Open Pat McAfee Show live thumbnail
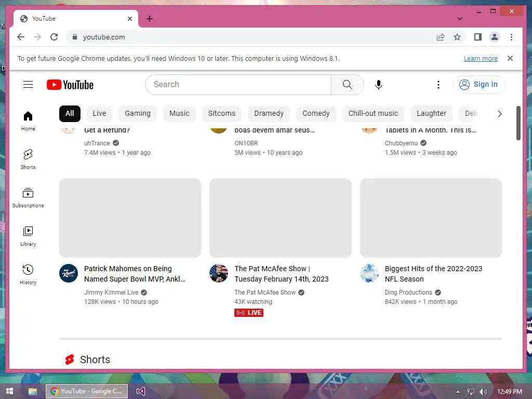 click(280, 218)
